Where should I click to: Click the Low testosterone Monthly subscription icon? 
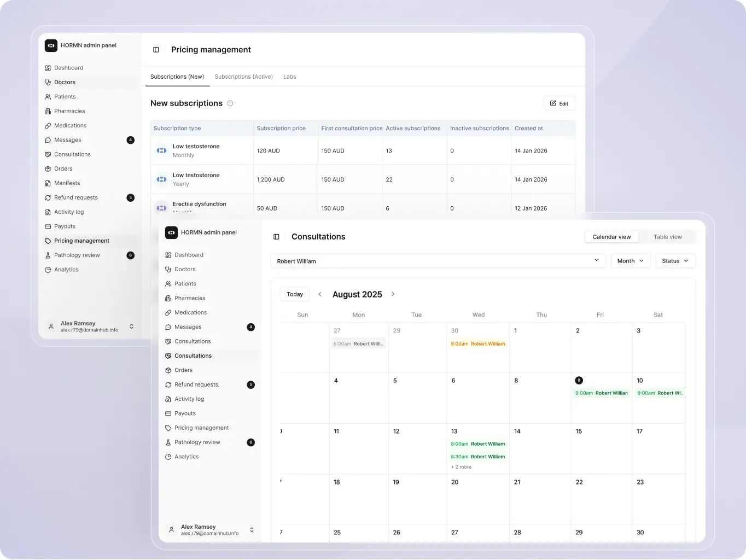[x=161, y=150]
